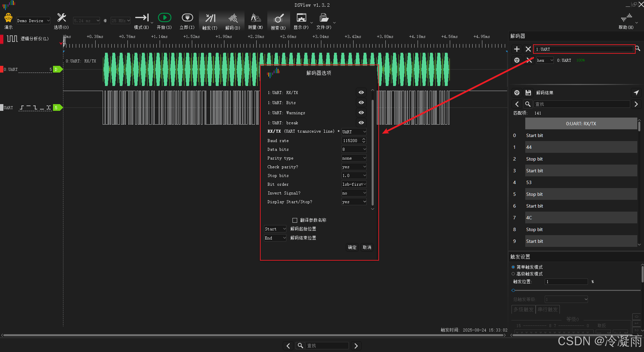The height and width of the screenshot is (352, 644).
Task: Add a decoder with the plus icon
Action: [x=517, y=49]
